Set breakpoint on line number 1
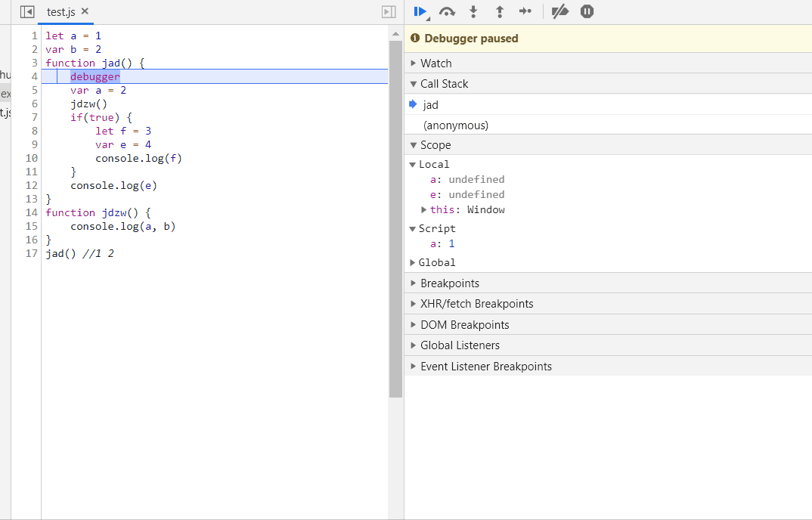This screenshot has width=812, height=520. coord(34,36)
